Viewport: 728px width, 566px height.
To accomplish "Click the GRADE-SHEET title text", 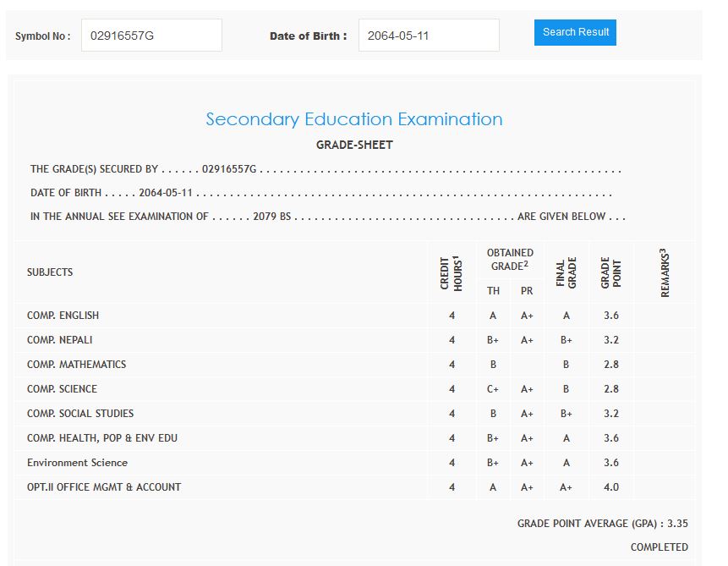I will click(x=354, y=145).
